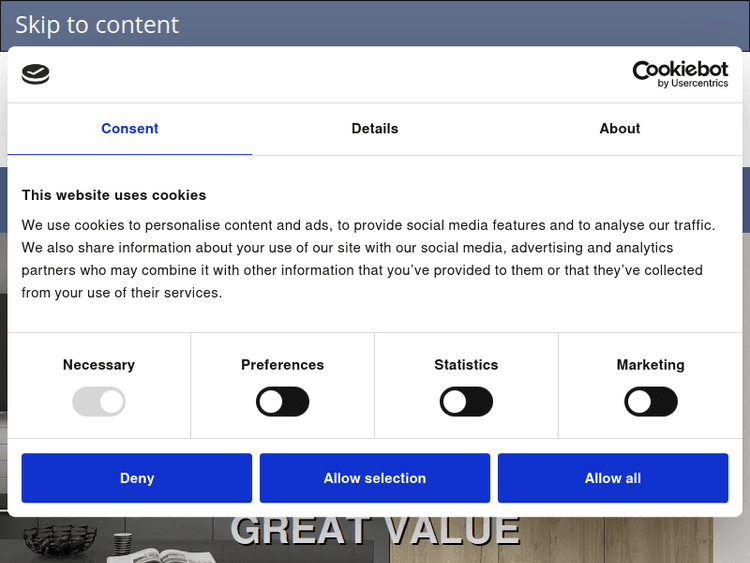Click the Necessary category label
The height and width of the screenshot is (563, 750).
(x=99, y=365)
